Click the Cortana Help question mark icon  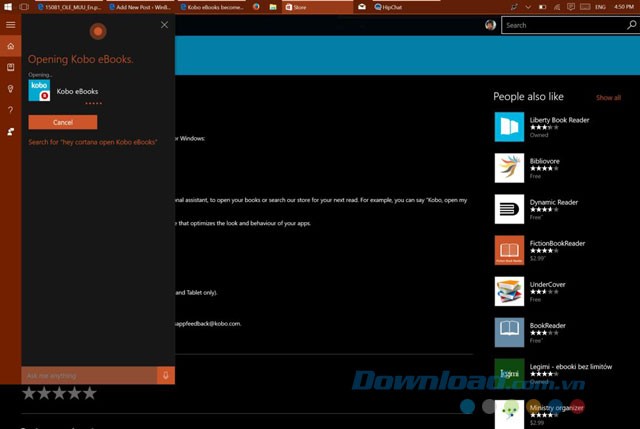(10, 110)
